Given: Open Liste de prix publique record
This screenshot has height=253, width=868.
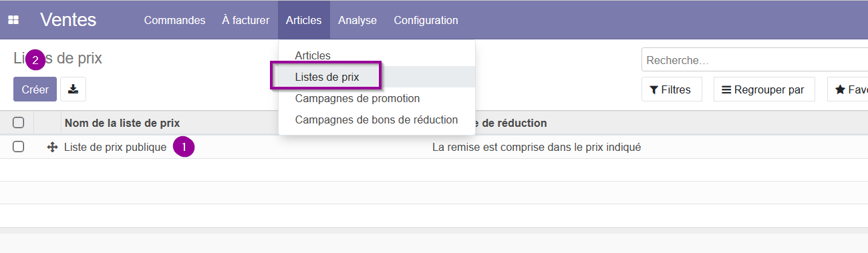Looking at the screenshot, I should (115, 147).
